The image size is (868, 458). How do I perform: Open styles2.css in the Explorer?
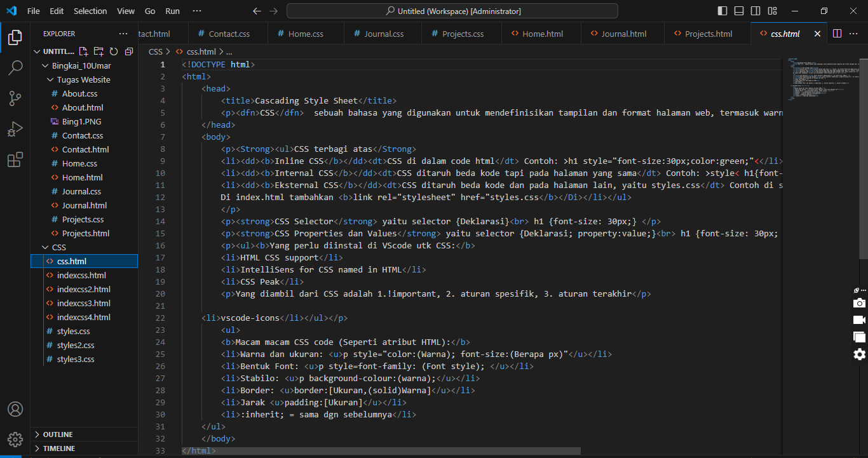pyautogui.click(x=76, y=345)
